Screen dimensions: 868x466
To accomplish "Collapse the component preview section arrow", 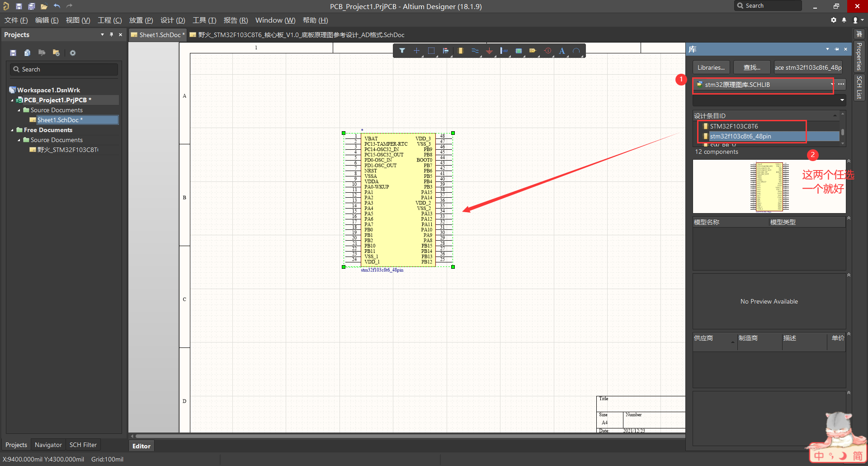I will pyautogui.click(x=849, y=161).
